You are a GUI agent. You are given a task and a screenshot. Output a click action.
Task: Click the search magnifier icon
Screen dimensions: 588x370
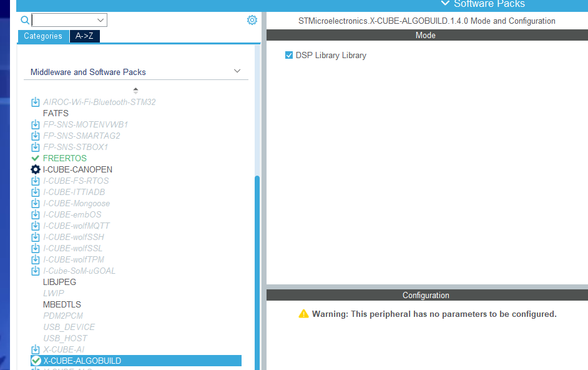(25, 20)
